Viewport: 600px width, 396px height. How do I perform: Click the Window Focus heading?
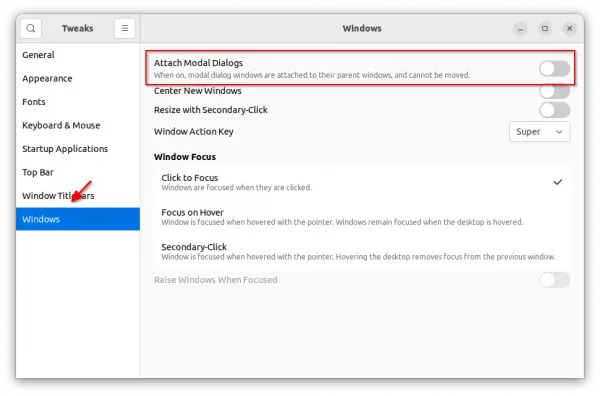click(185, 157)
